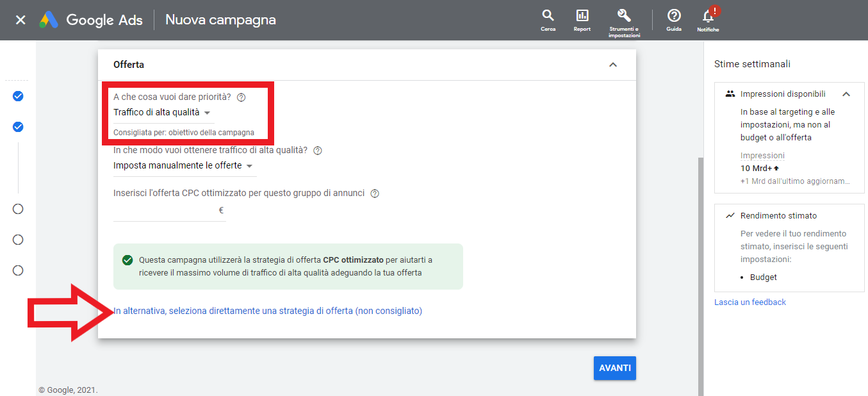868x396 pixels.
Task: Click the CPC offer euro input field
Action: click(x=165, y=210)
